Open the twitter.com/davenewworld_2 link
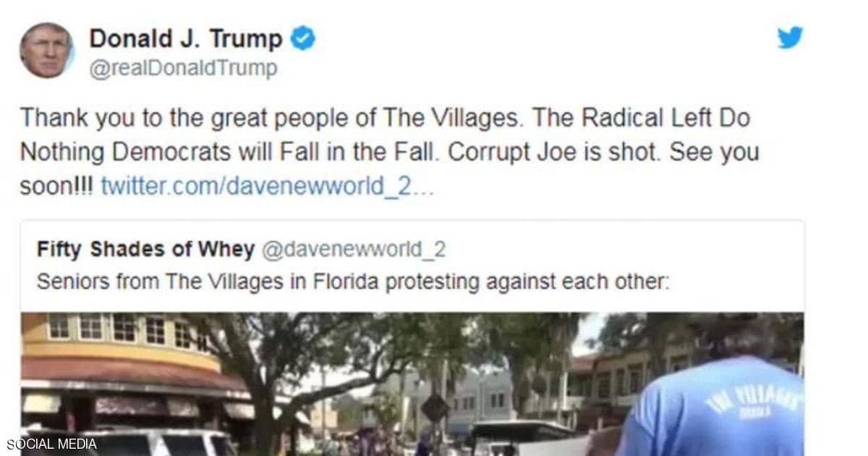 (267, 186)
